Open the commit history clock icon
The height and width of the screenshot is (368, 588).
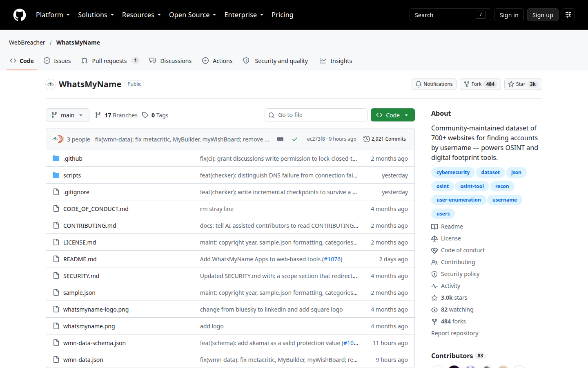366,139
